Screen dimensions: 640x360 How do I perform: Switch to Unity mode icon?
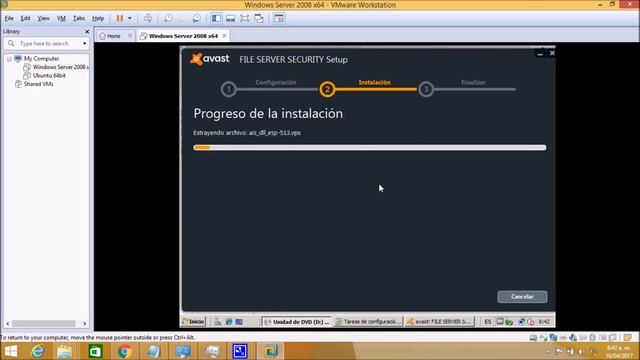coord(259,18)
